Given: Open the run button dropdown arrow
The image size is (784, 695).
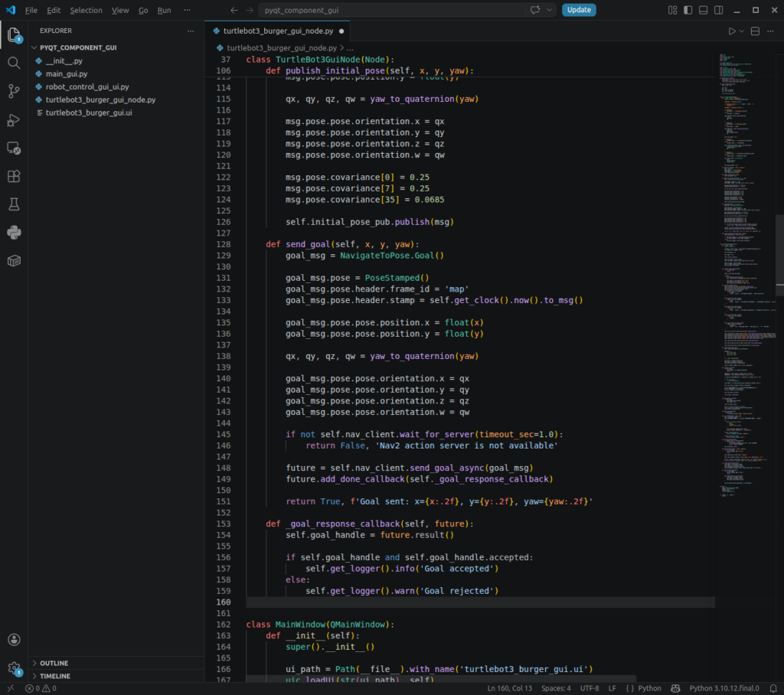Looking at the screenshot, I should pyautogui.click(x=741, y=31).
